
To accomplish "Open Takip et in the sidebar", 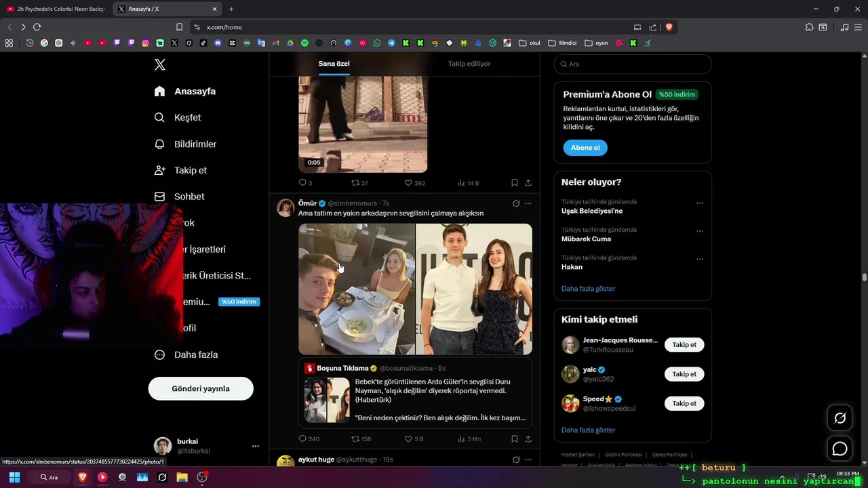I will point(180,170).
